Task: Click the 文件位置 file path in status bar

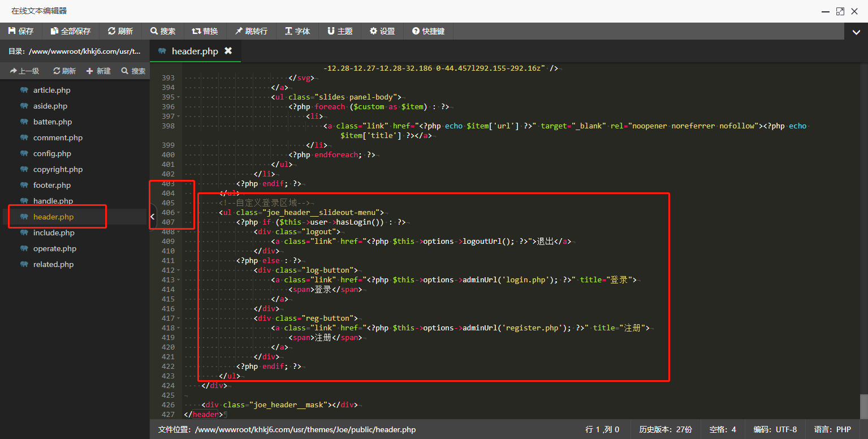Action: pyautogui.click(x=287, y=429)
